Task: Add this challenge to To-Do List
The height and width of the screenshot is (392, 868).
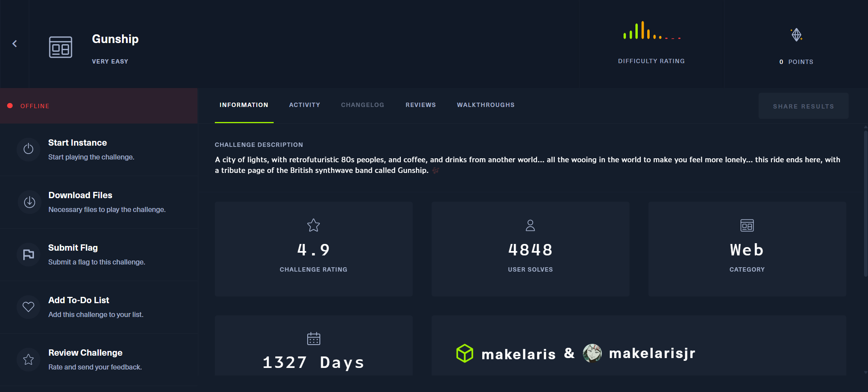Action: (99, 307)
